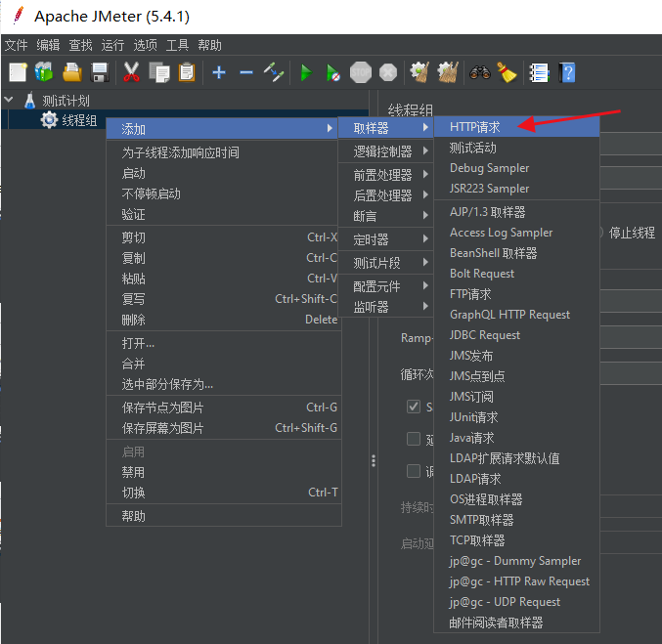Expand the 配置元件 submenu
Image resolution: width=662 pixels, height=644 pixels.
coord(386,286)
